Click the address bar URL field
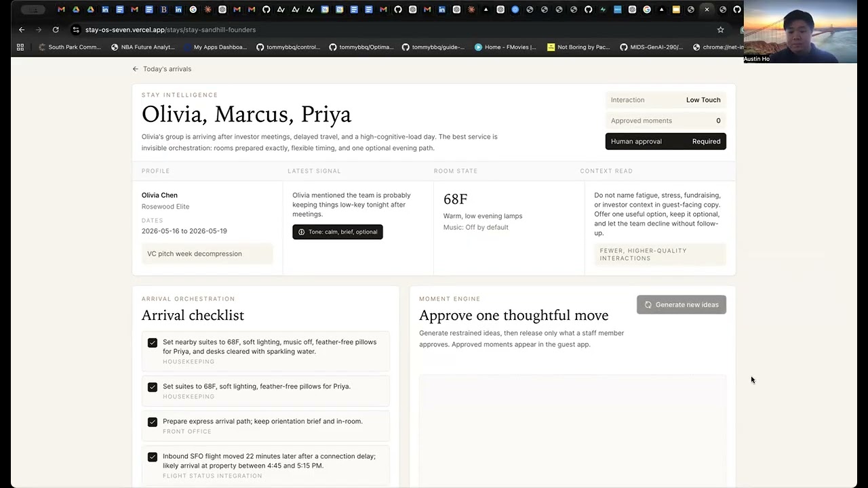 (x=393, y=30)
